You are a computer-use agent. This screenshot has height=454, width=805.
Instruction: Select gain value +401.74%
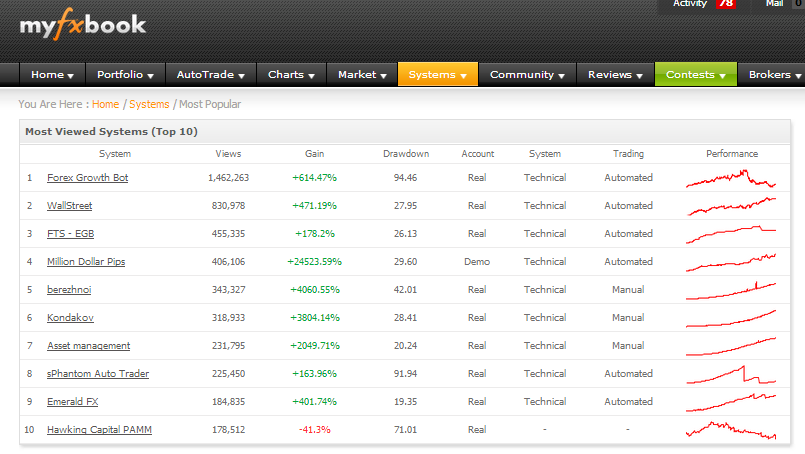click(314, 402)
